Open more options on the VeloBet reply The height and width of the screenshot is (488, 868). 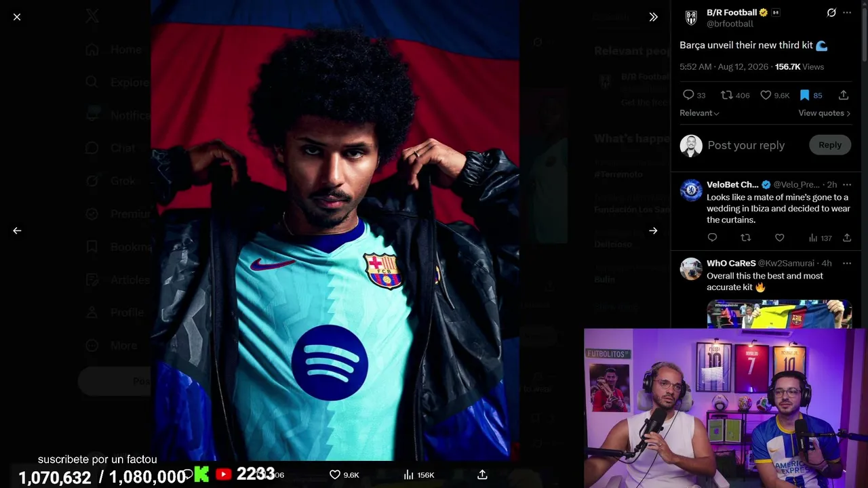click(846, 184)
